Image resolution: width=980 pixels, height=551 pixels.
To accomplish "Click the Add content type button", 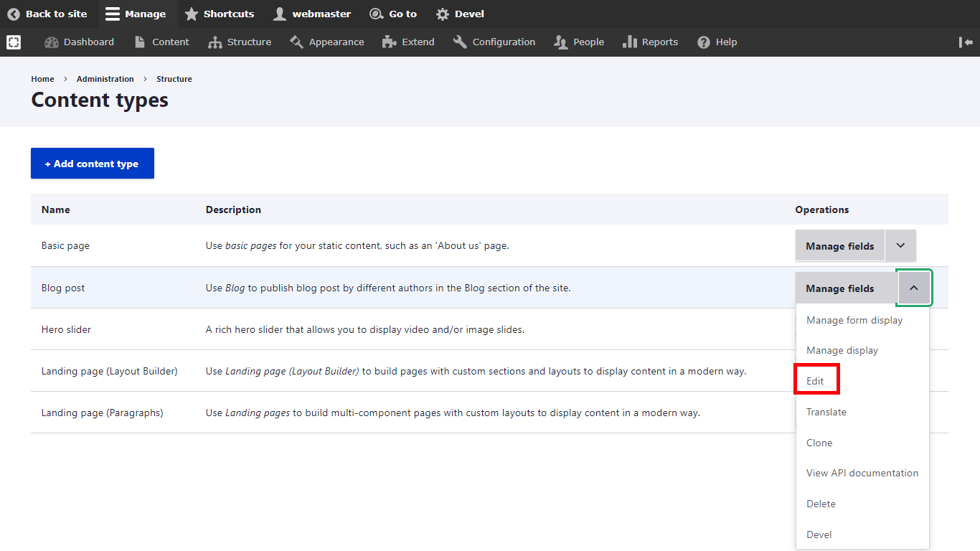I will (x=93, y=164).
